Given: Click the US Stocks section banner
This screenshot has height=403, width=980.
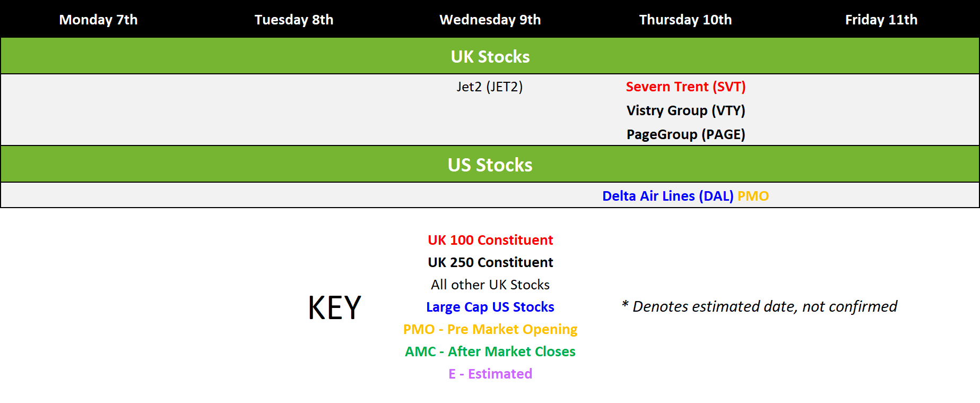Looking at the screenshot, I should (x=490, y=165).
